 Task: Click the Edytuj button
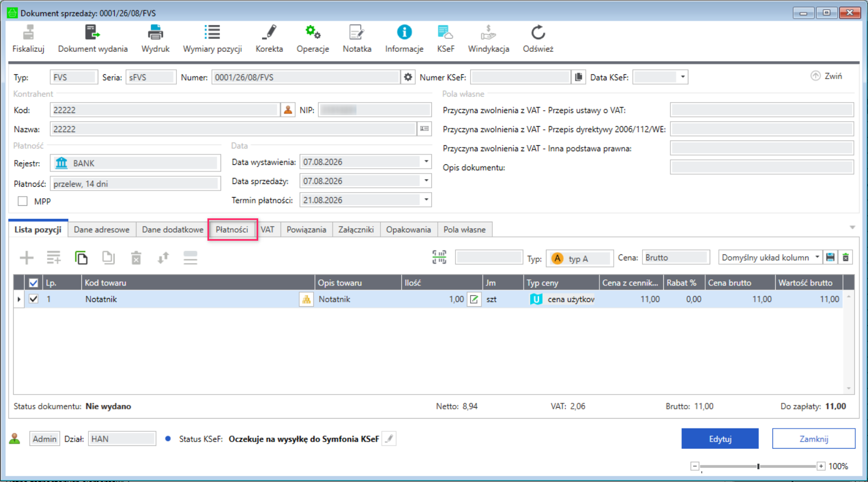[x=720, y=439]
